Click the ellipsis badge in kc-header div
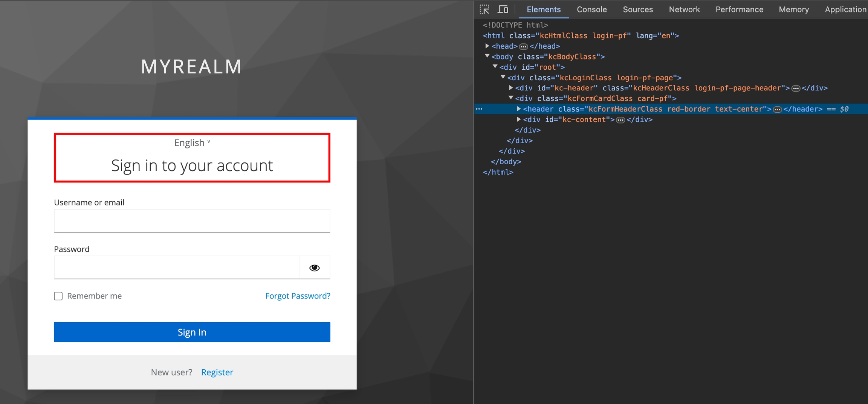868x404 pixels. pyautogui.click(x=796, y=89)
